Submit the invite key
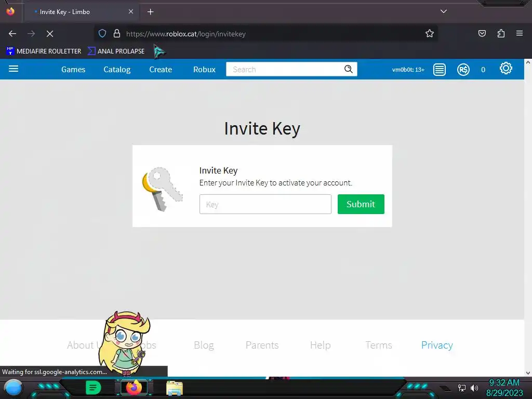 coord(361,204)
